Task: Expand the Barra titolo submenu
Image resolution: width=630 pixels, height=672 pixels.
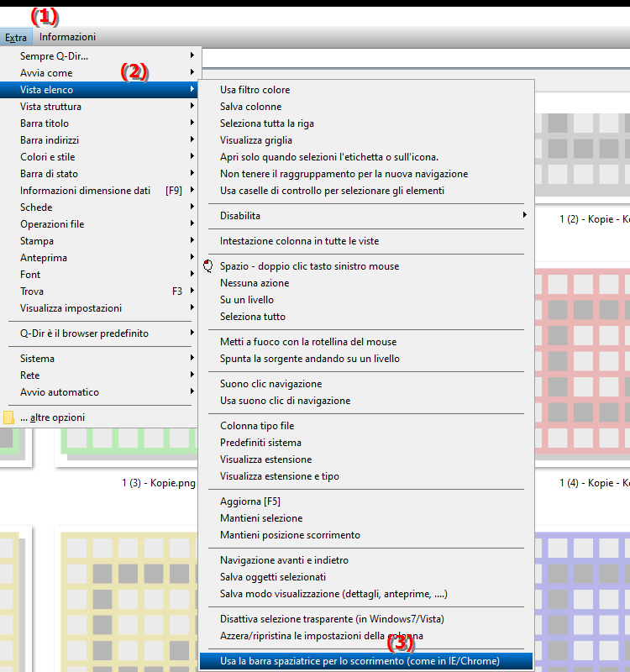Action: [98, 123]
